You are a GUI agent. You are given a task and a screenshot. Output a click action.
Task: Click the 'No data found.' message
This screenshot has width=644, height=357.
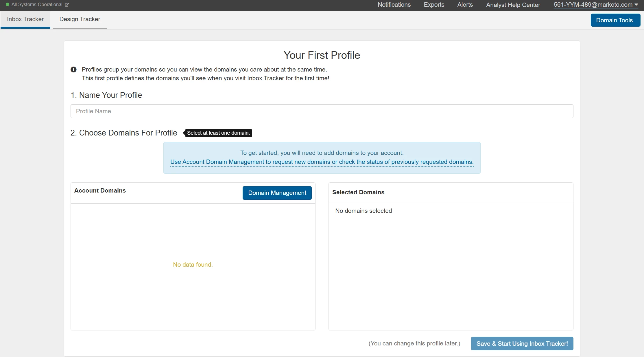tap(193, 265)
